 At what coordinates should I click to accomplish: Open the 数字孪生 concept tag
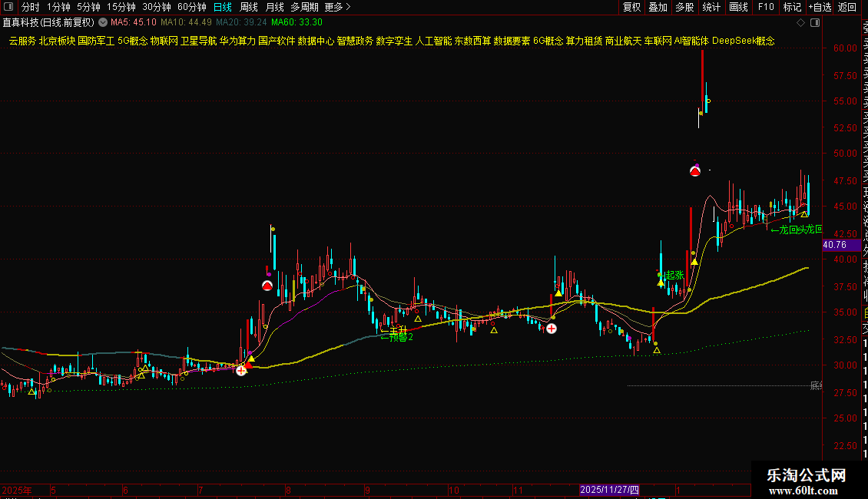[x=394, y=41]
